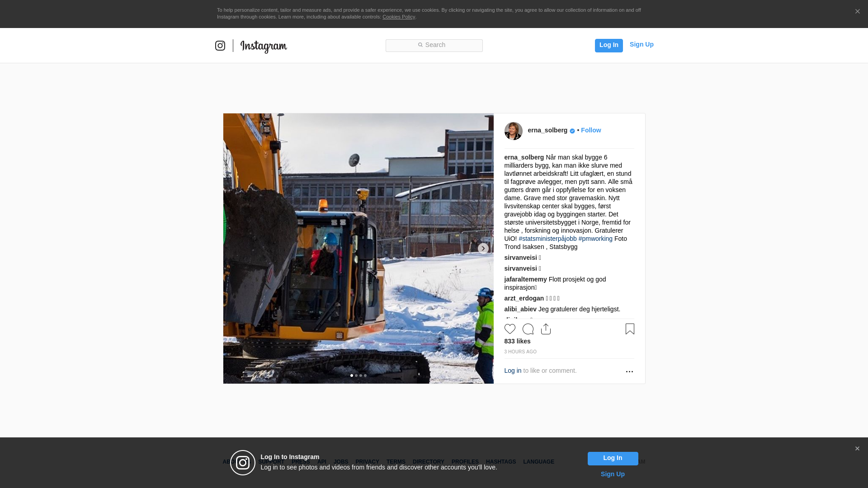Click the comment speech bubble icon

click(528, 329)
